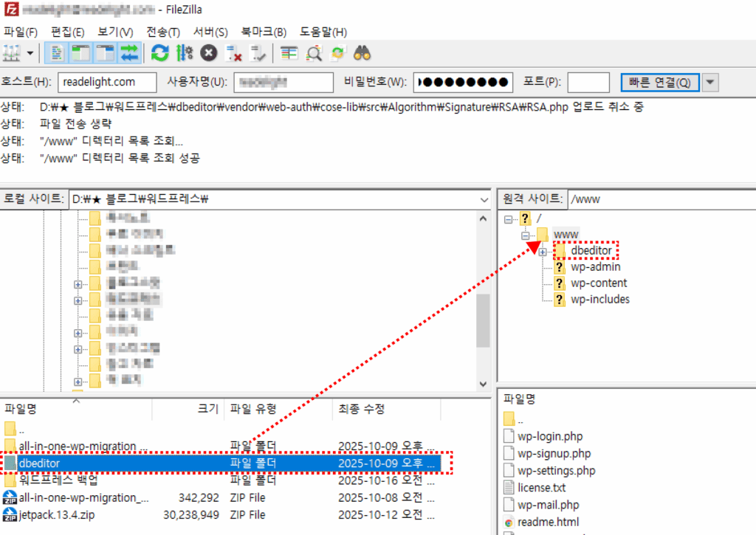Open the 북마크(B) menu
The height and width of the screenshot is (535, 756).
coord(264,32)
